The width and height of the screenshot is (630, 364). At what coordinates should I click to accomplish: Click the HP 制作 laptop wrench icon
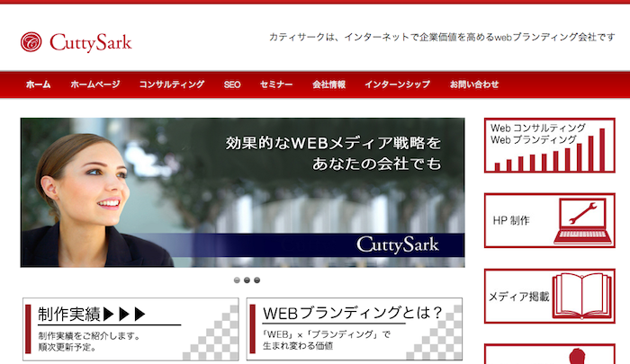(582, 221)
